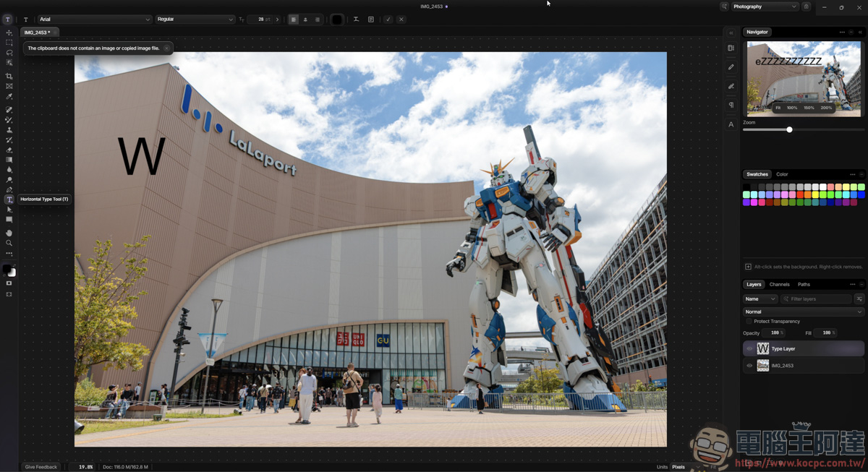Select the Rectangular Marquee tool
Screen dimensions: 868x472
click(x=9, y=43)
